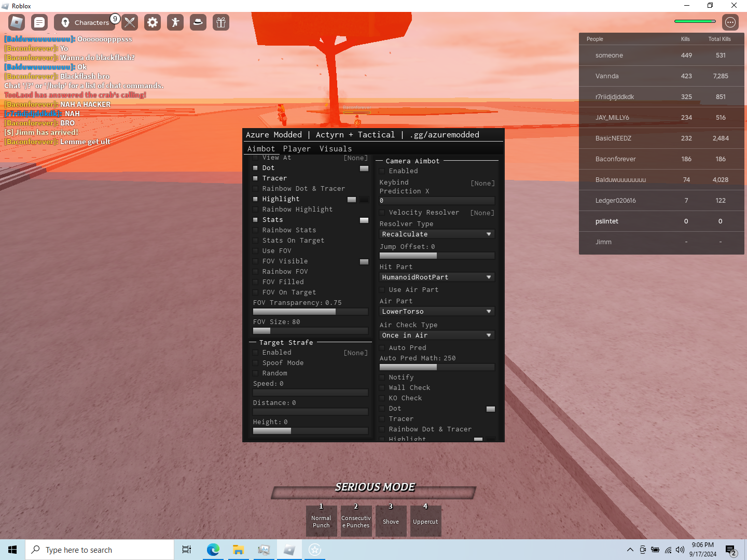Select the Consecutive Punches ability slot
The height and width of the screenshot is (560, 747).
coord(356,521)
